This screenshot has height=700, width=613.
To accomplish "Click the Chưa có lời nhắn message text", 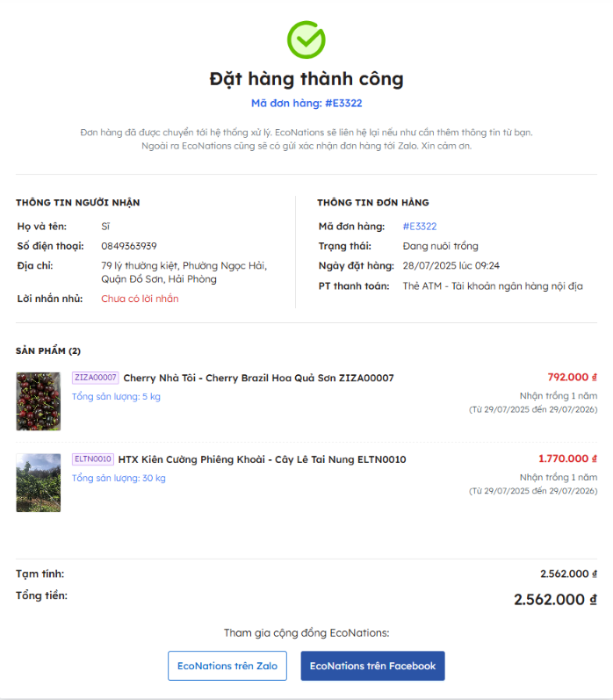I will click(x=140, y=299).
